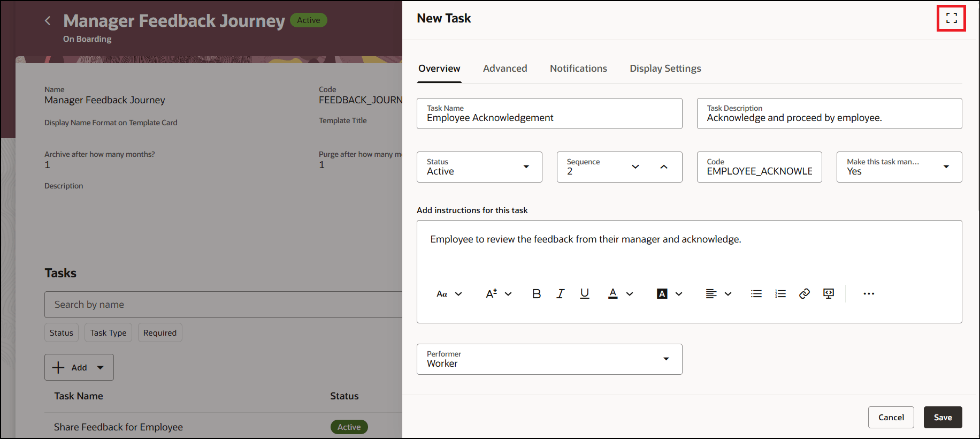Open the Display Settings tab
Viewport: 980px width, 439px height.
pyautogui.click(x=665, y=69)
